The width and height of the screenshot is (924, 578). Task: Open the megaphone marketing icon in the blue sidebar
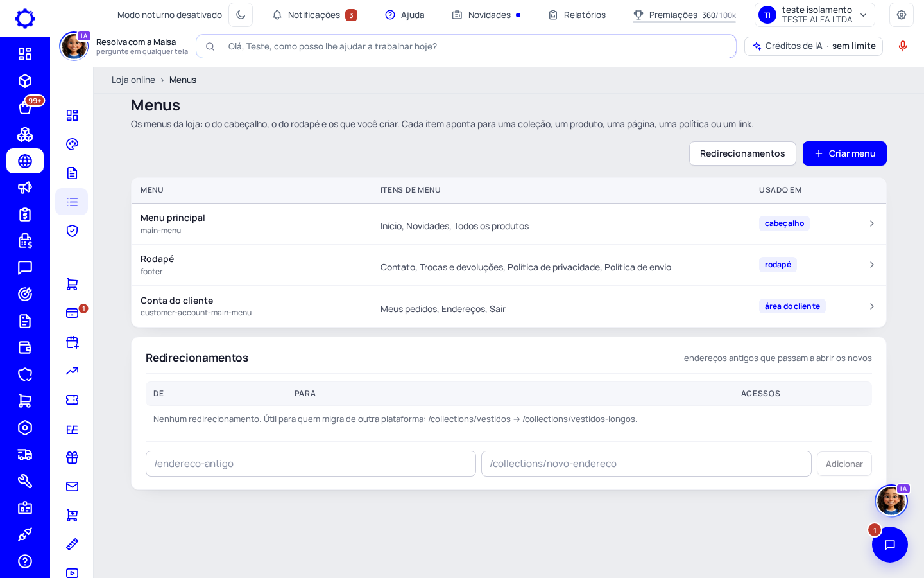coord(25,188)
